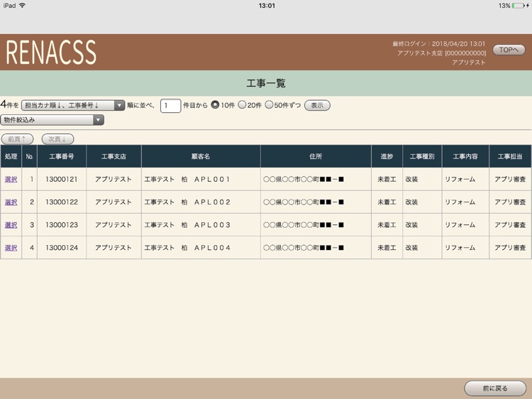Click 改装 in row 13000124
The height and width of the screenshot is (399, 532).
411,248
